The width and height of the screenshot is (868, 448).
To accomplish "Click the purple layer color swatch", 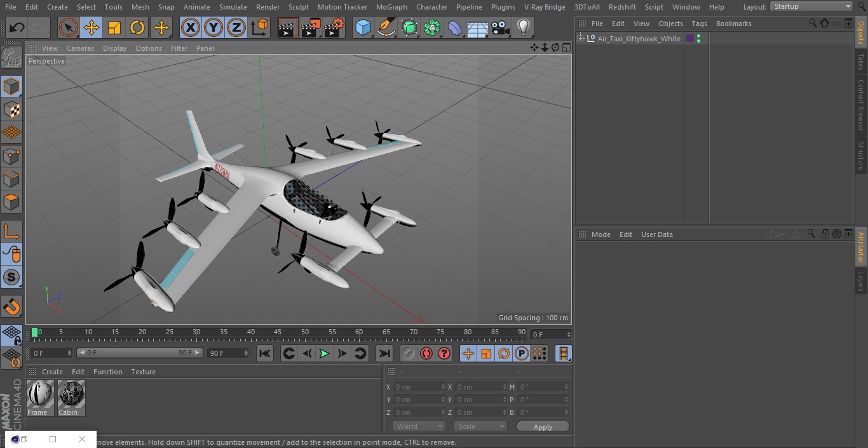I will point(690,39).
